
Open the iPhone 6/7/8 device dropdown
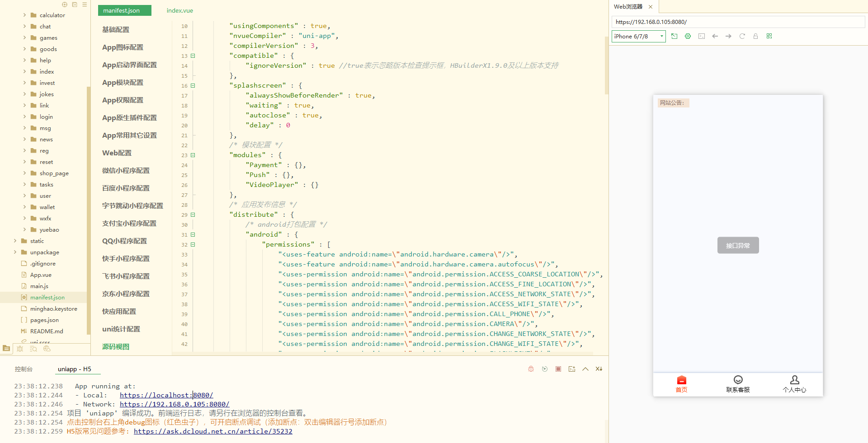[x=638, y=36]
